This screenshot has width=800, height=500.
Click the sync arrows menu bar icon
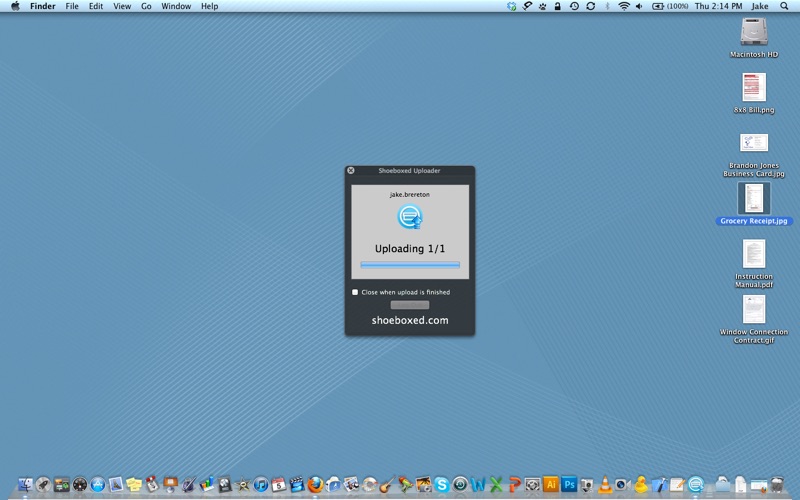[x=590, y=6]
